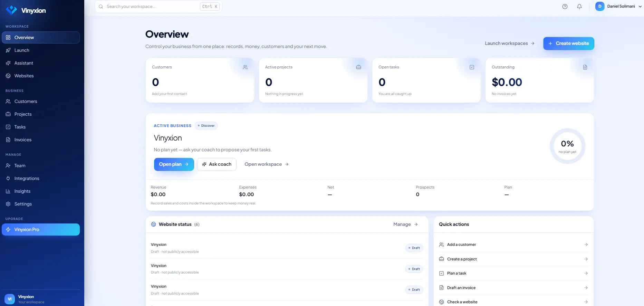The width and height of the screenshot is (644, 306).
Task: Open the help question-mark icon
Action: [x=565, y=7]
